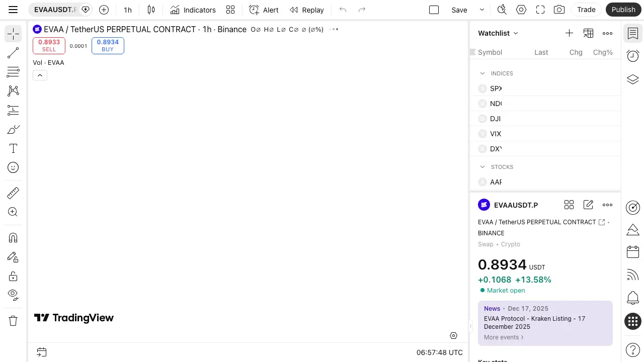This screenshot has width=644, height=362.
Task: Select the Text annotation tool
Action: (x=13, y=148)
